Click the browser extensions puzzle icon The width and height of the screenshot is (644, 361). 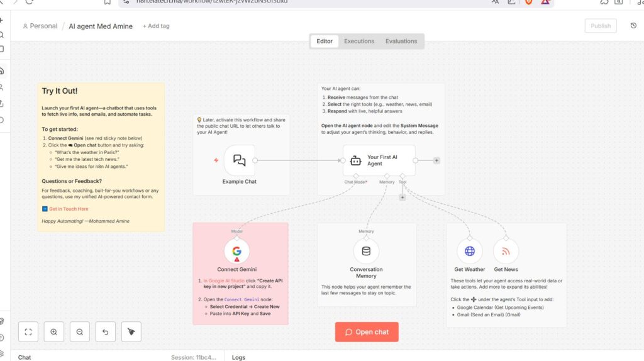point(604,2)
